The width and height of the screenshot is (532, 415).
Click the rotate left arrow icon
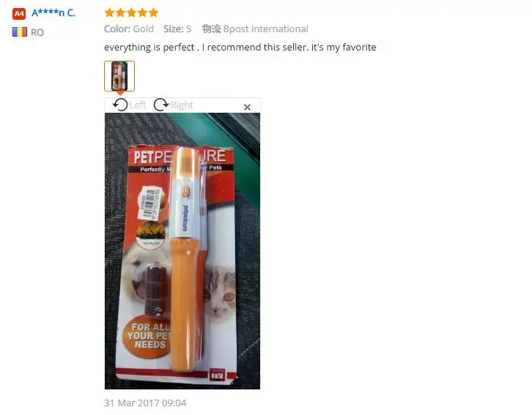[120, 105]
